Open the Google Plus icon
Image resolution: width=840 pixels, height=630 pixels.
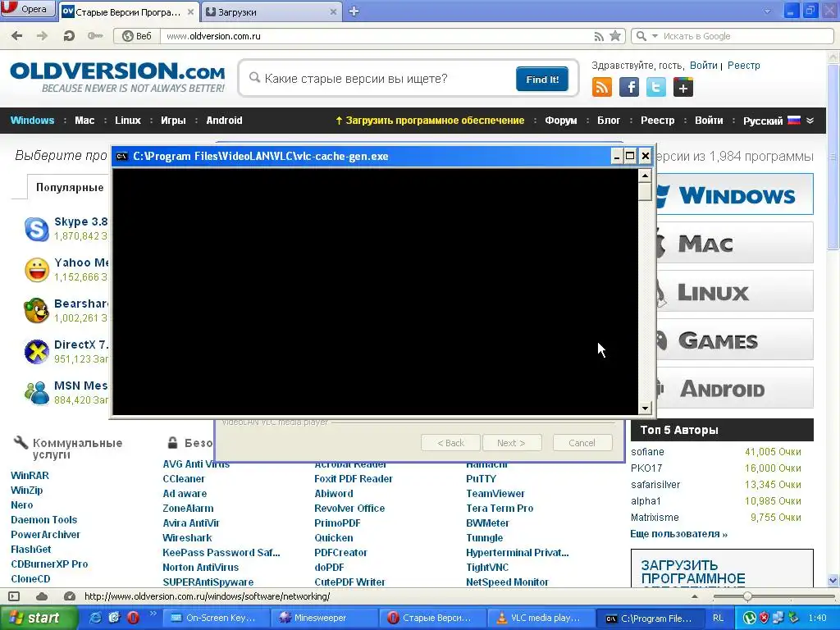[683, 87]
